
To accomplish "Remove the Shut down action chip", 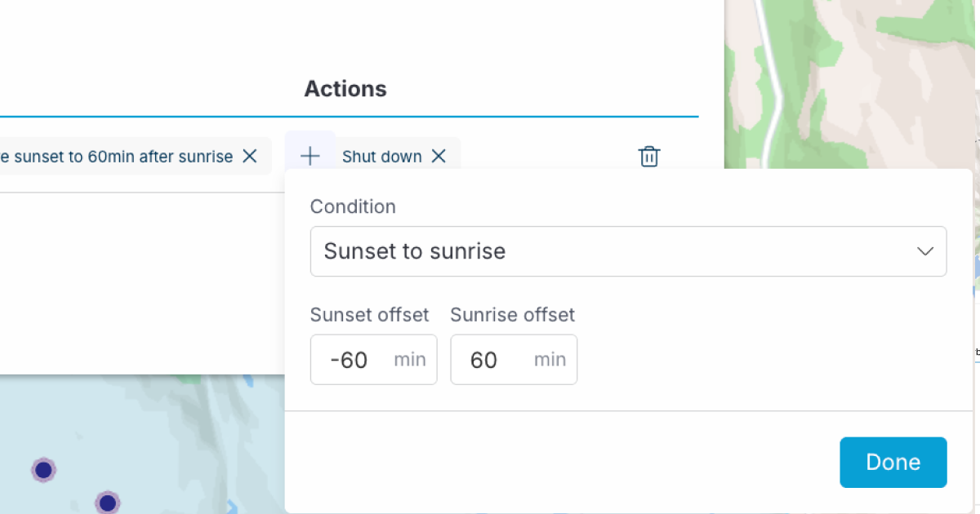I will 439,156.
